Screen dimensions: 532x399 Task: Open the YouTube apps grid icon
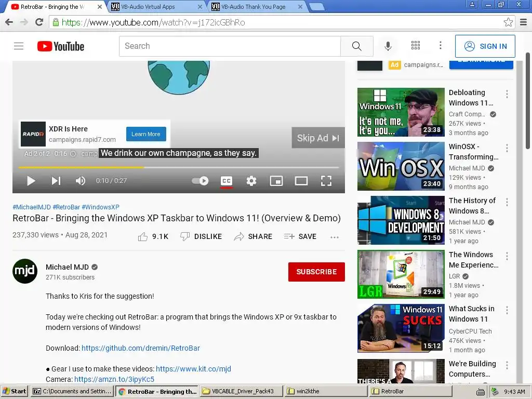[416, 46]
